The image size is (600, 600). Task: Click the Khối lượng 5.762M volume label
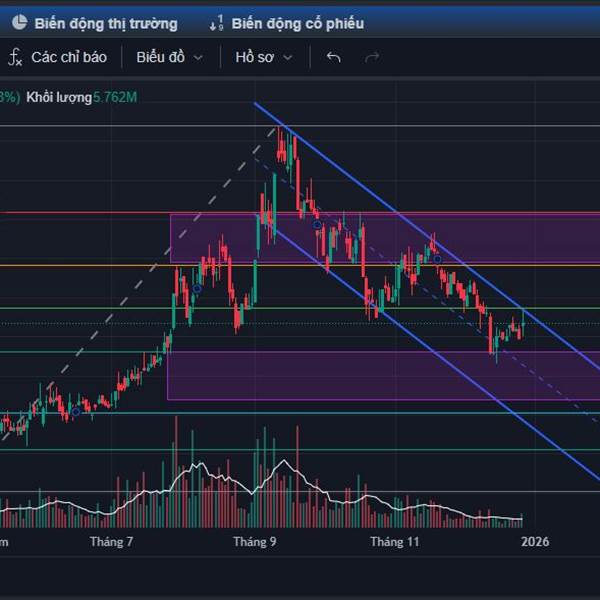(x=82, y=97)
